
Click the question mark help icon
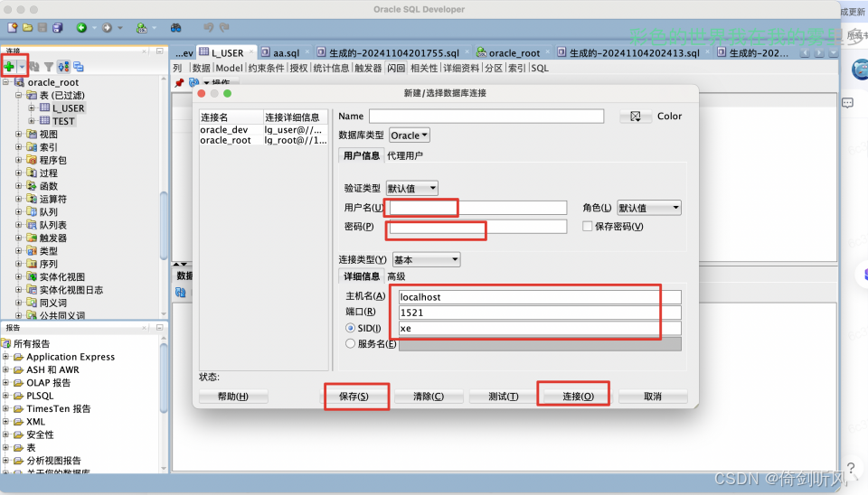tap(851, 468)
